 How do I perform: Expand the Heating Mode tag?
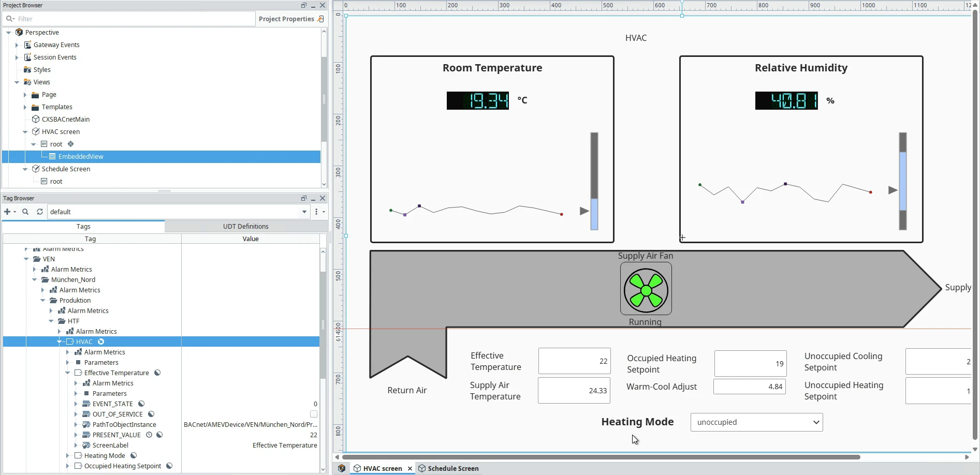click(x=67, y=456)
